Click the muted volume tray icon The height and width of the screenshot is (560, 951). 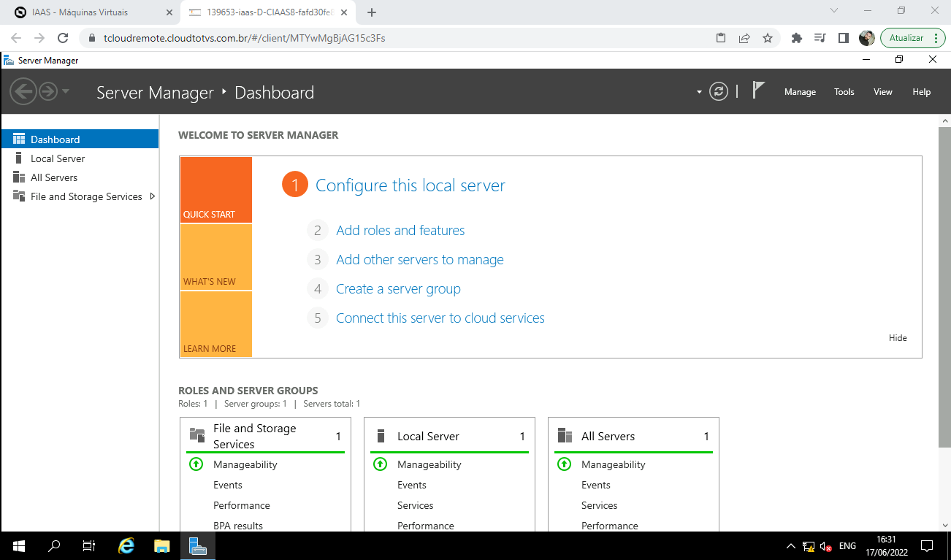pyautogui.click(x=826, y=546)
